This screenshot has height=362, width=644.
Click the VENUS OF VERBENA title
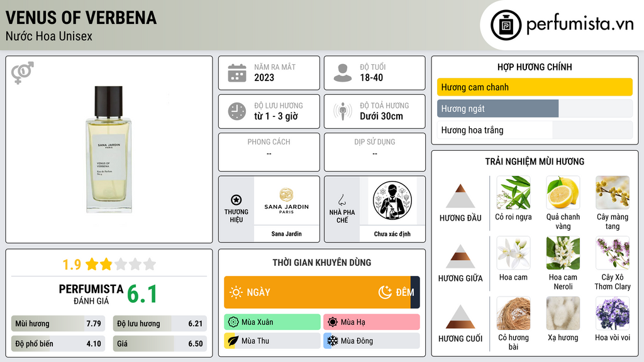click(x=81, y=18)
